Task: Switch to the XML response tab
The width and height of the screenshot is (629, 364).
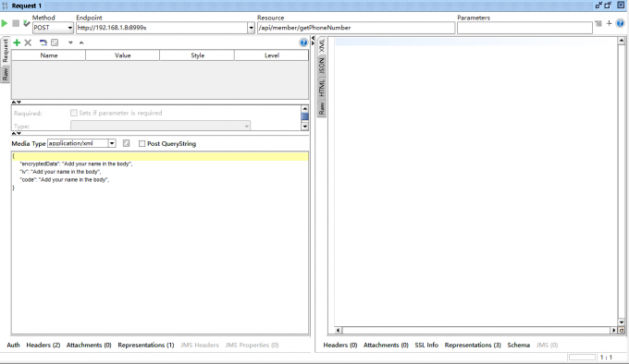Action: tap(322, 45)
